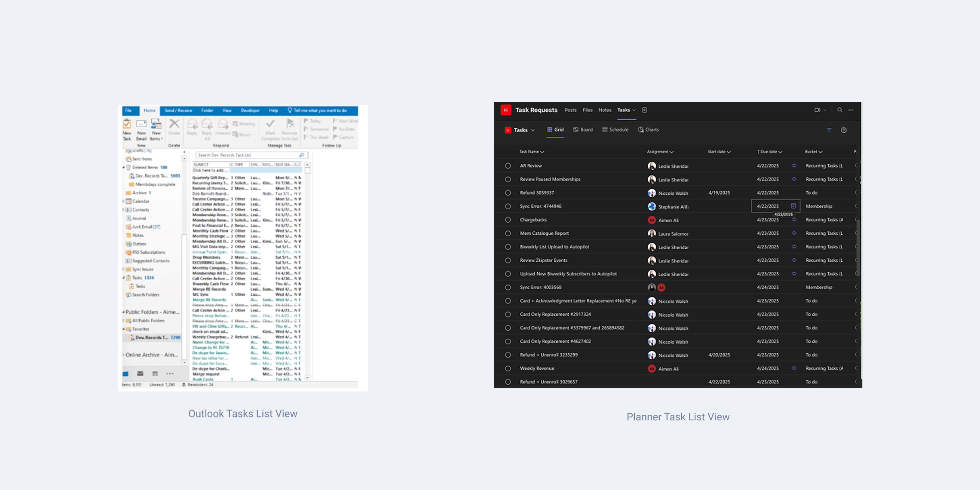Click recurrence icon on AR Review row

tap(794, 165)
